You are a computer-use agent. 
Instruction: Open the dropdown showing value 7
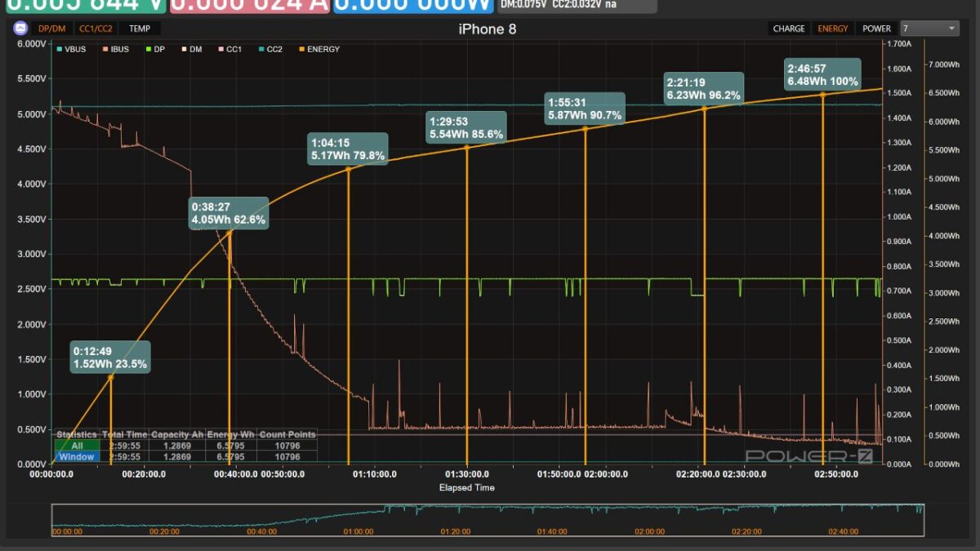coord(929,29)
